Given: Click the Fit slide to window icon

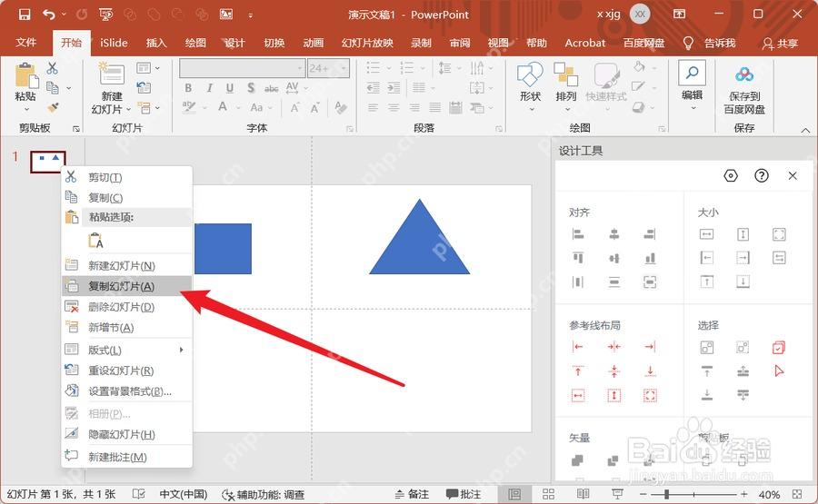Looking at the screenshot, I should [796, 494].
